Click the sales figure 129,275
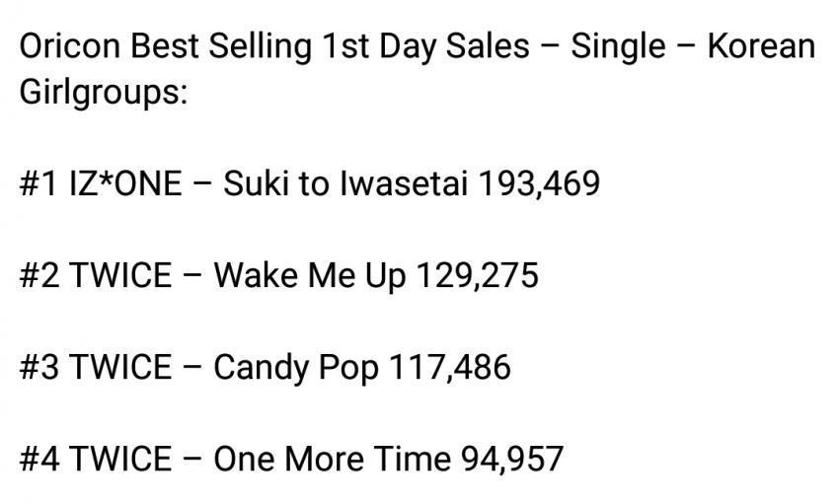839x504 pixels. click(x=478, y=276)
